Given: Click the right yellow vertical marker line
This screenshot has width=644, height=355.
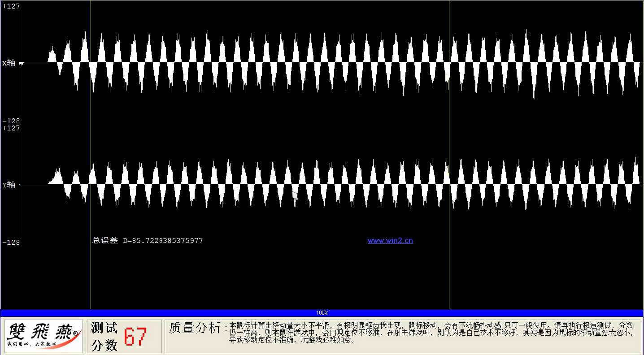Looking at the screenshot, I should [x=449, y=269].
